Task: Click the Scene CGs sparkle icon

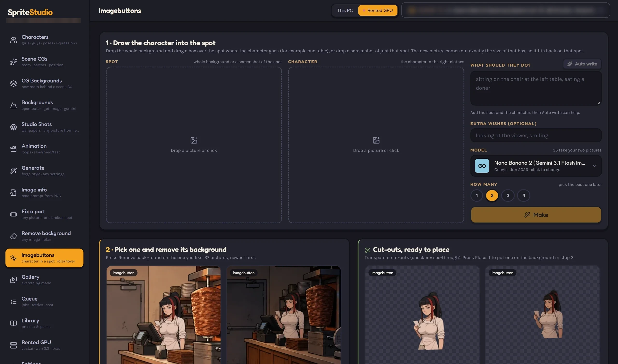Action: [x=14, y=62]
